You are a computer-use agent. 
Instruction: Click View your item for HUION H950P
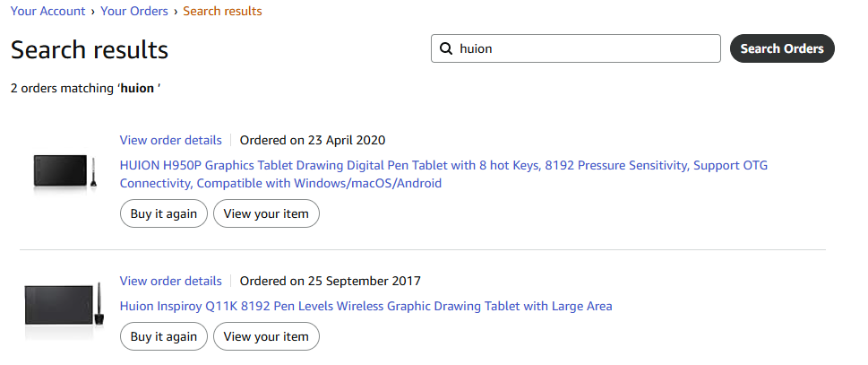coord(266,213)
